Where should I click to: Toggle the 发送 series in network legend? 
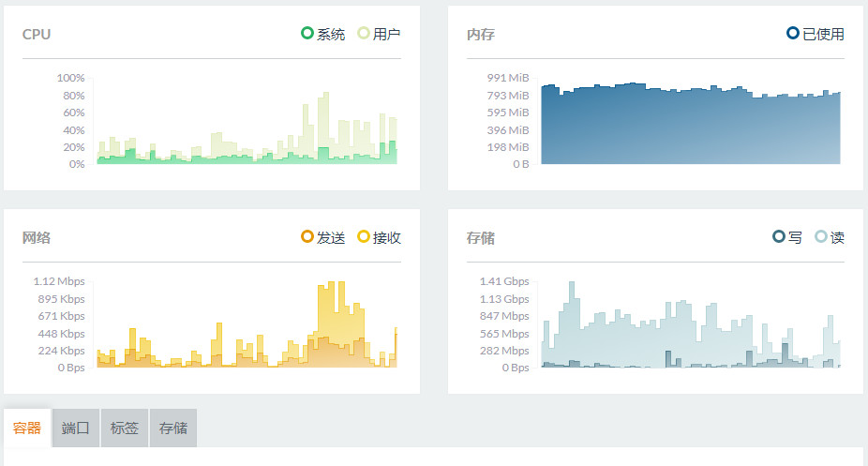323,237
